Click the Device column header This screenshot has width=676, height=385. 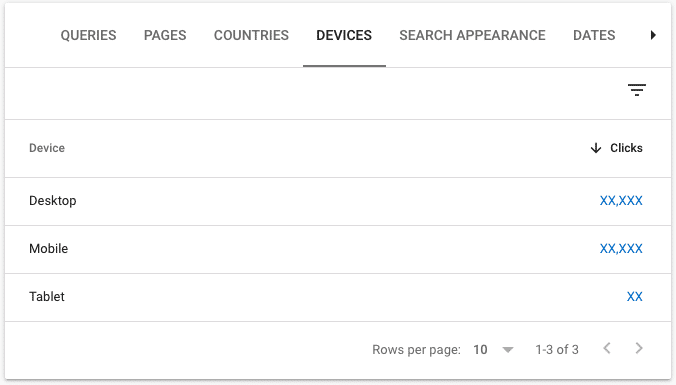coord(47,148)
